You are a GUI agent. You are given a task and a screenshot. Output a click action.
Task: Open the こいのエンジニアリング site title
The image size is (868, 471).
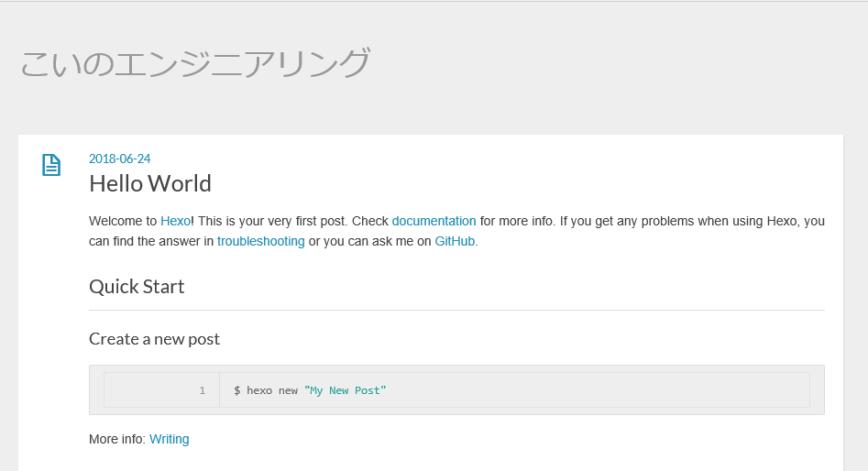coord(195,62)
